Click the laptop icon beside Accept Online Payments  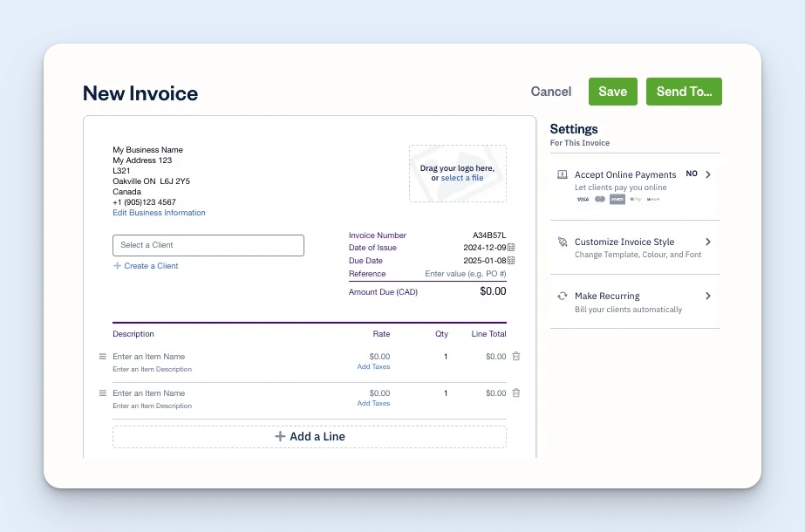coord(562,174)
